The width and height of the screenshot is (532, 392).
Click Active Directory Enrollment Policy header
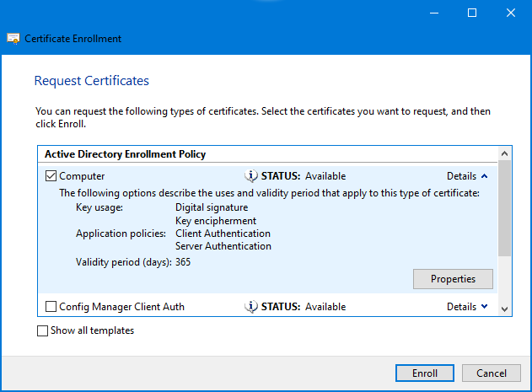click(x=125, y=154)
